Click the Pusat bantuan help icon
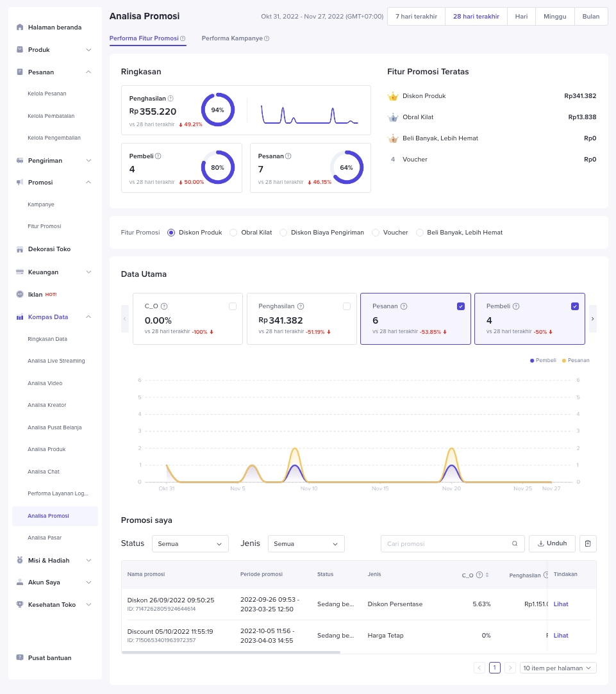616x694 pixels. pyautogui.click(x=20, y=658)
